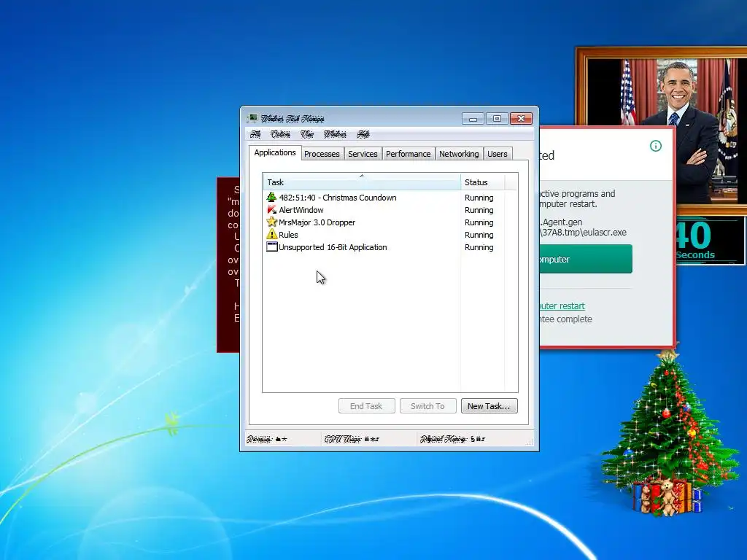
Task: Switch to the Performance tab
Action: click(409, 154)
